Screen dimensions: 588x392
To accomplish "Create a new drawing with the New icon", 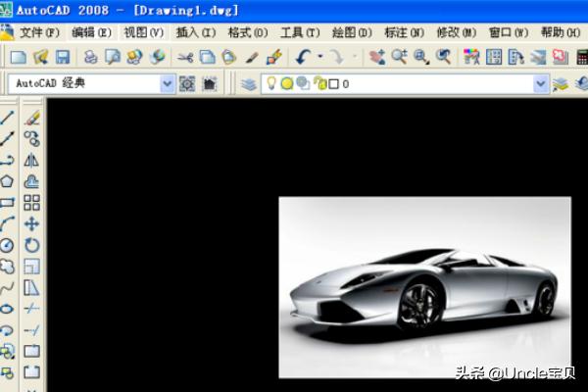I will tap(19, 57).
